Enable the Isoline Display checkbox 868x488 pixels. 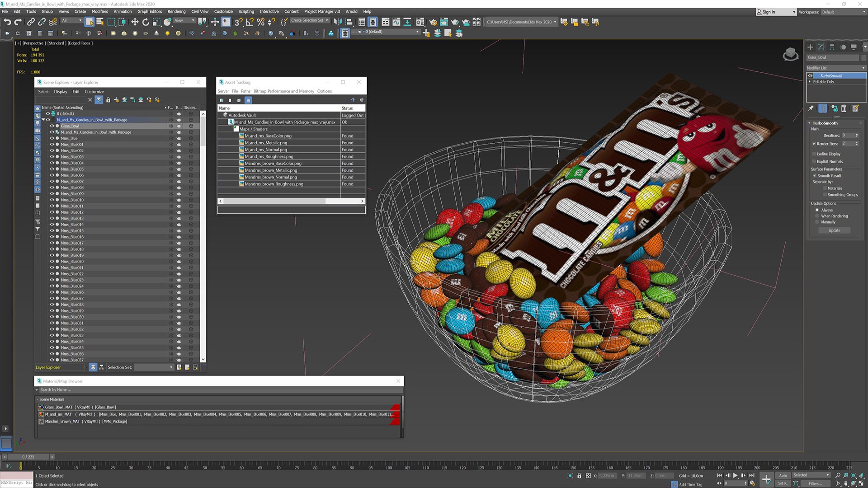[x=814, y=154]
